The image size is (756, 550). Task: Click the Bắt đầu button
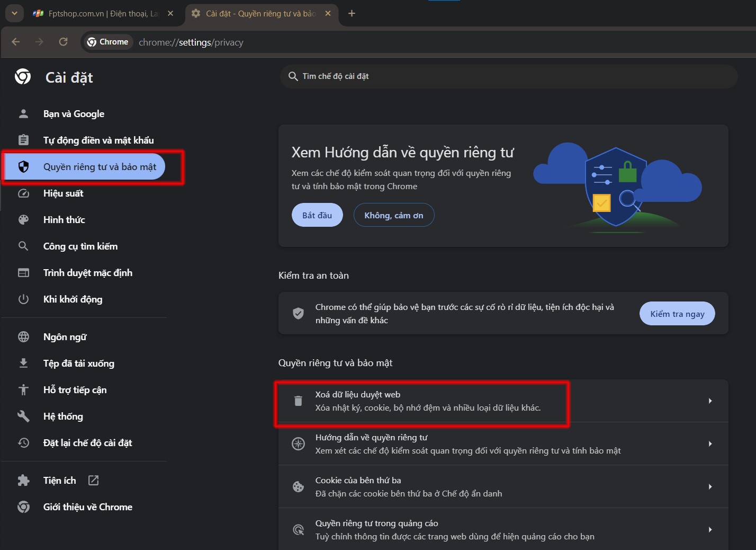pos(317,215)
